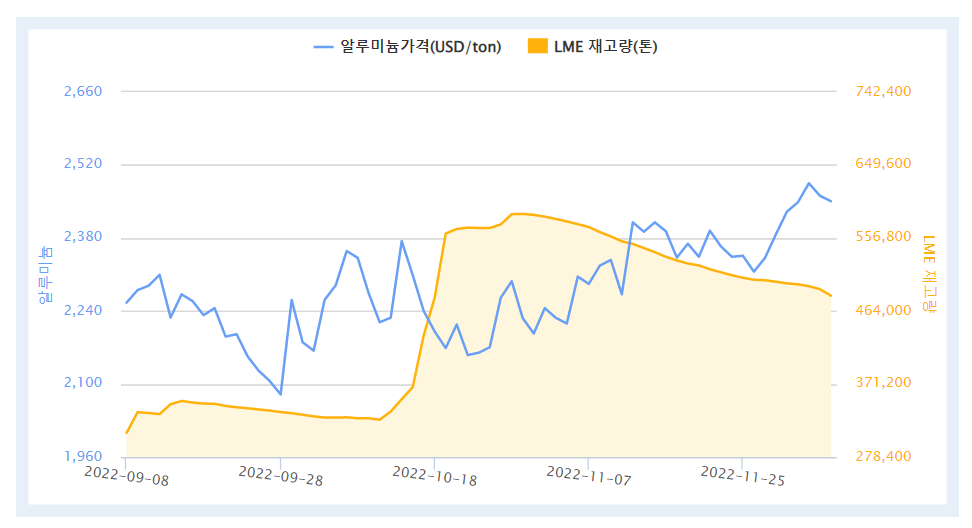972x528 pixels.
Task: Click the peak of the orange inventory area
Action: tap(518, 214)
